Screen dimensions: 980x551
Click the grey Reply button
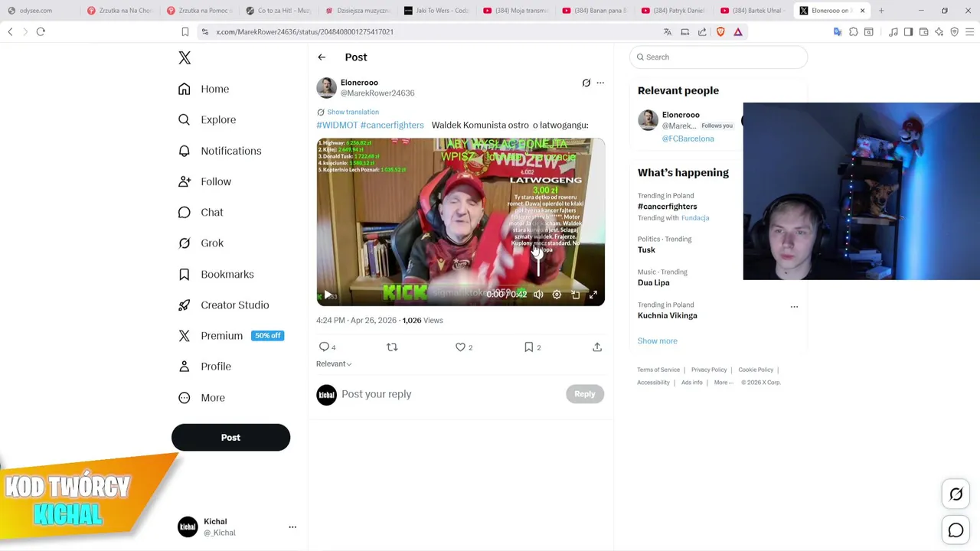585,394
